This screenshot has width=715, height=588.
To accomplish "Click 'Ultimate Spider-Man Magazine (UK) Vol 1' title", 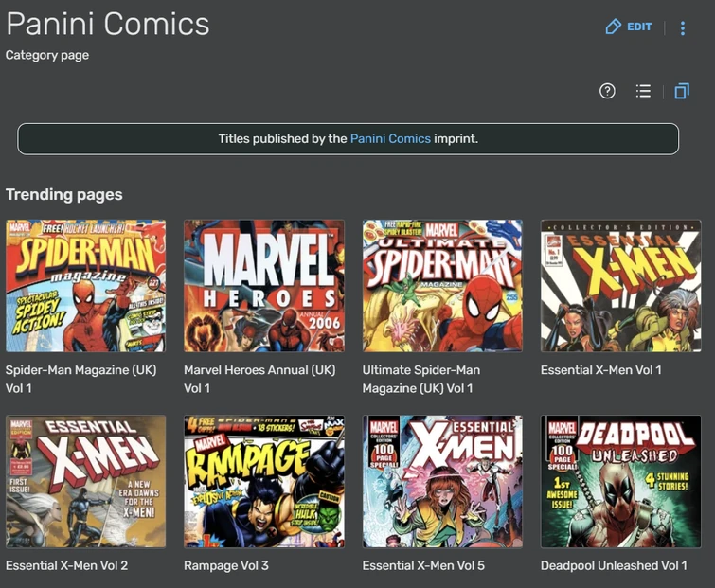I will 421,379.
